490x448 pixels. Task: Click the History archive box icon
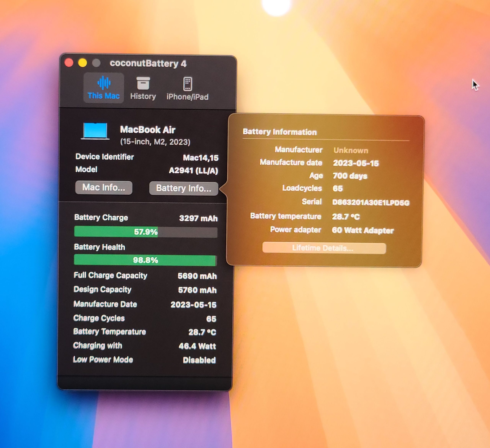point(143,83)
